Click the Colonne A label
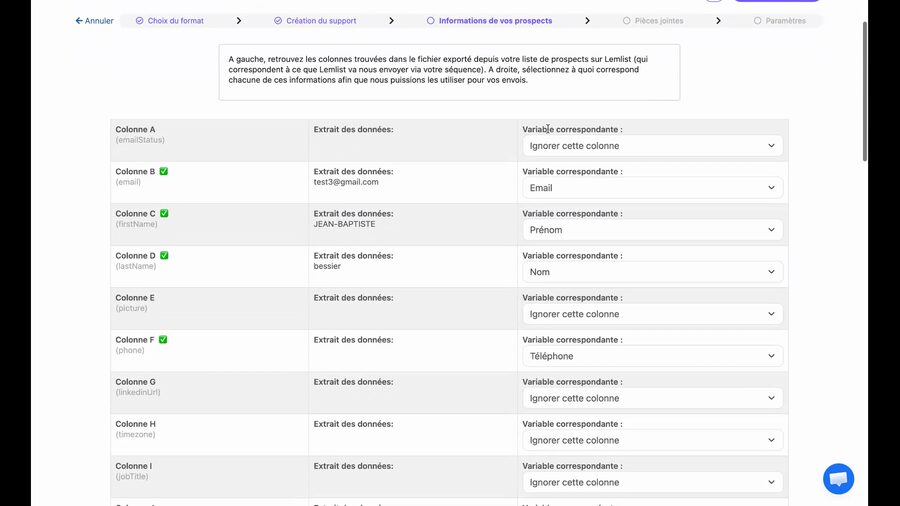Image resolution: width=900 pixels, height=506 pixels. 135,129
